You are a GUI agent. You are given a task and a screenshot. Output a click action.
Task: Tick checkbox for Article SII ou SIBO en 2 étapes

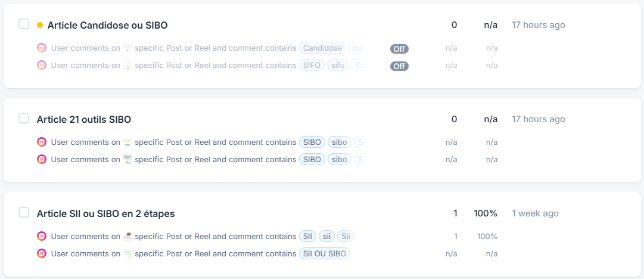click(x=24, y=212)
